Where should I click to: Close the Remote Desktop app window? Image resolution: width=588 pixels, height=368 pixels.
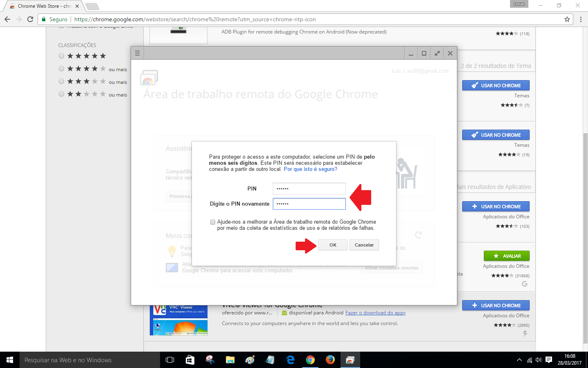pyautogui.click(x=450, y=53)
